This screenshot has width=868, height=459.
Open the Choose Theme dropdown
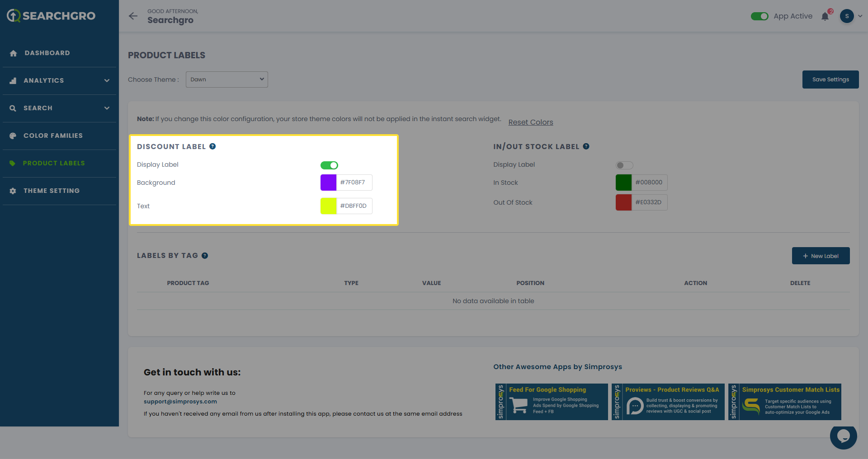[x=226, y=80]
